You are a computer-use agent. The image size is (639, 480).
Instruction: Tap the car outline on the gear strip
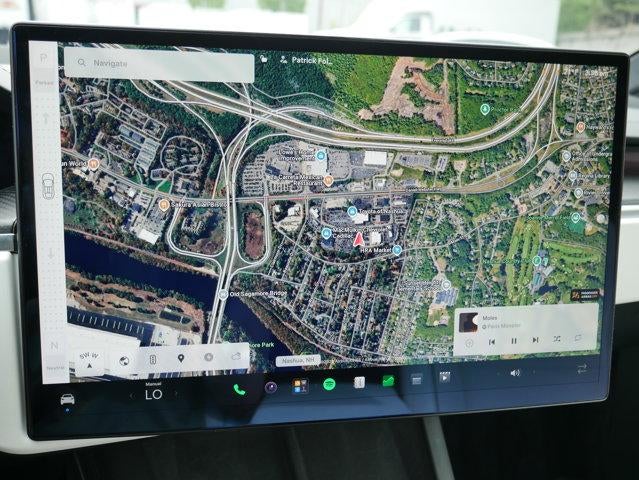coord(48,186)
